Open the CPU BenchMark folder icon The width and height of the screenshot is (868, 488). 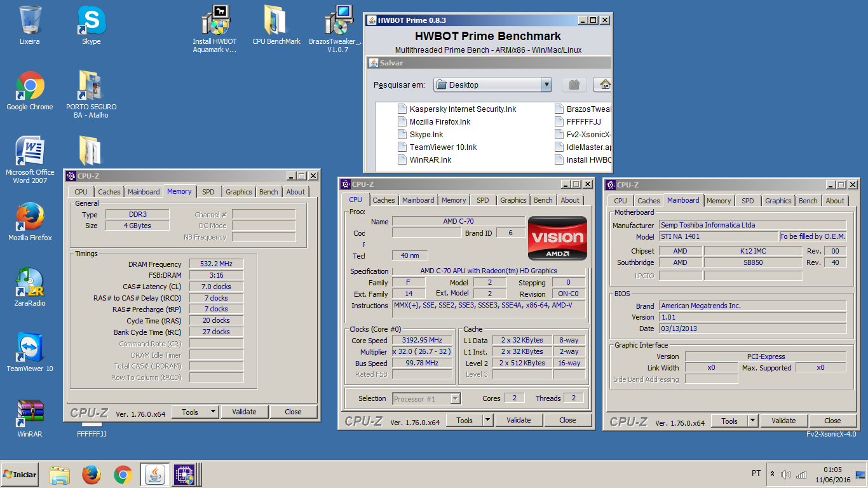(x=276, y=25)
